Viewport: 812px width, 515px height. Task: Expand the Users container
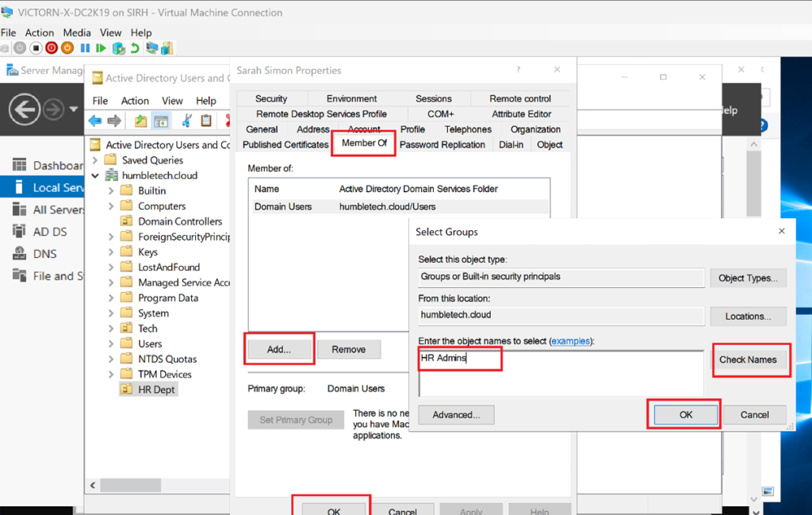click(x=111, y=344)
